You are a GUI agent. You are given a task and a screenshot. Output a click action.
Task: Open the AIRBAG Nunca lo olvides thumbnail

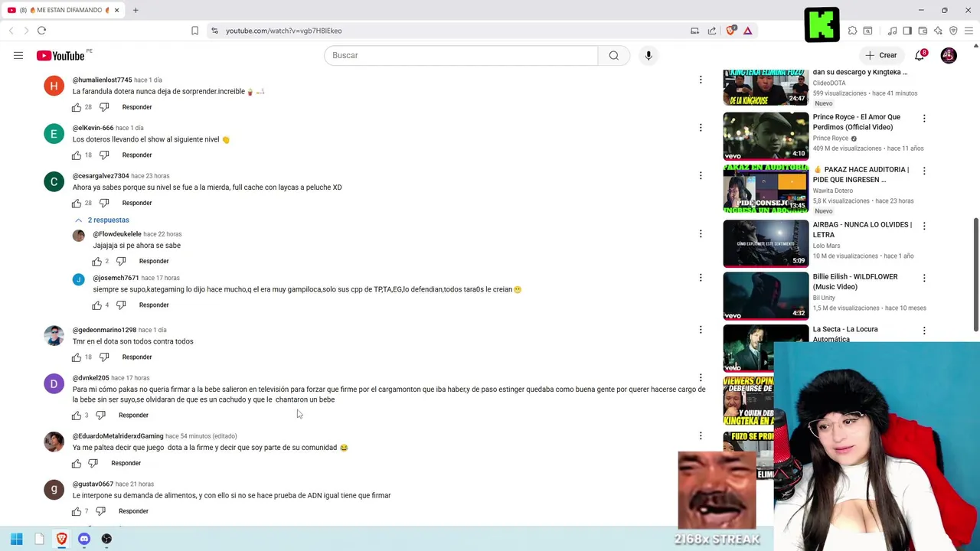tap(766, 243)
